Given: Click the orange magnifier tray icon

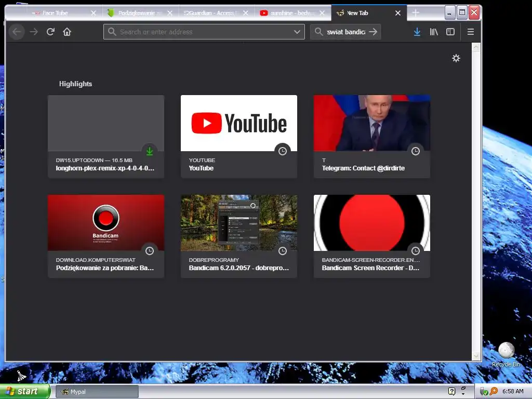Looking at the screenshot, I should click(x=494, y=392).
